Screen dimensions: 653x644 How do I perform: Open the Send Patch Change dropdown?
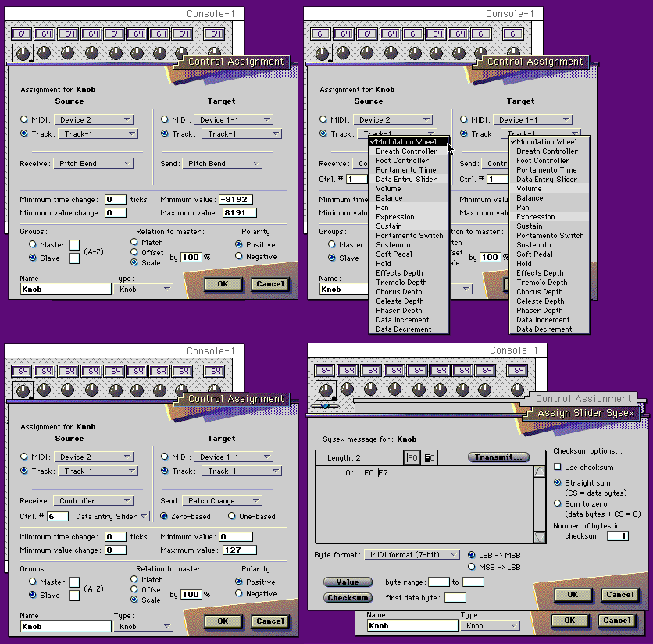pos(222,500)
